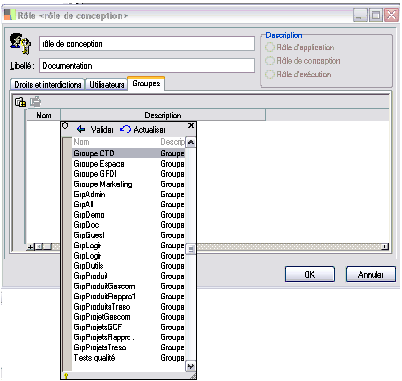
Task: Select the GrpProjetsGCF row
Action: pyautogui.click(x=129, y=327)
